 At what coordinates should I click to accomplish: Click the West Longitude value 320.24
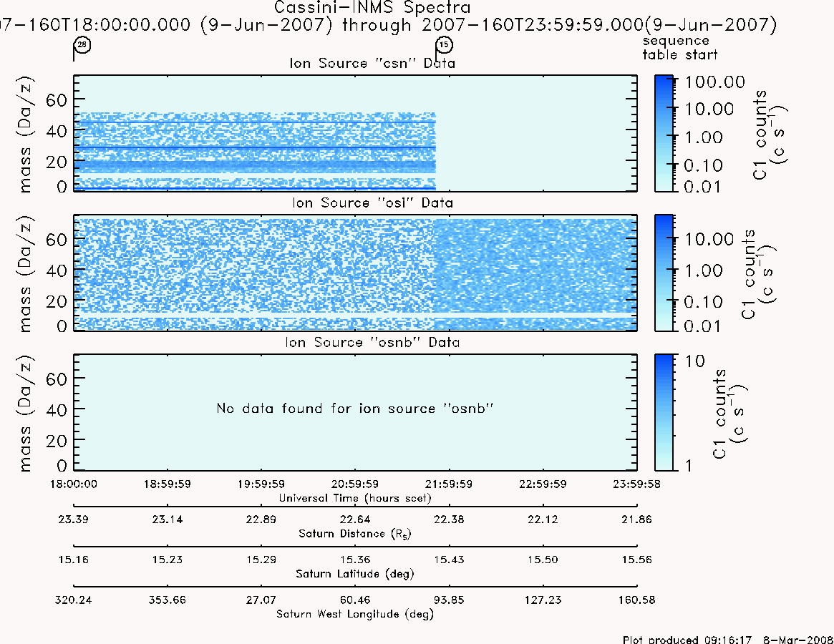(x=74, y=600)
